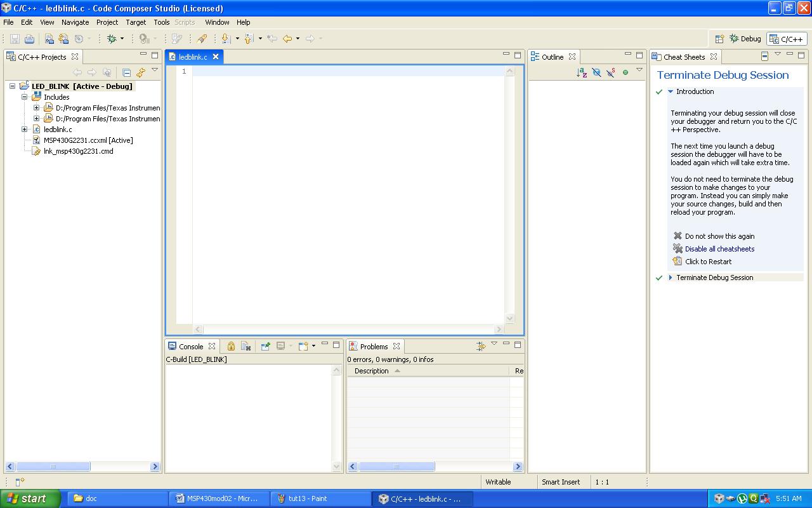Image resolution: width=812 pixels, height=508 pixels.
Task: Click Projects view horizontal scrollbar thumb
Action: [x=53, y=466]
